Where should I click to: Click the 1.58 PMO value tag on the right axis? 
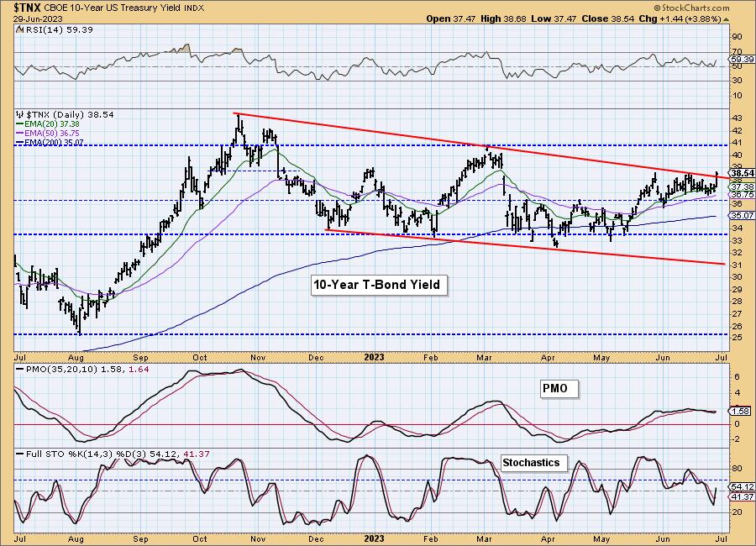tap(741, 412)
